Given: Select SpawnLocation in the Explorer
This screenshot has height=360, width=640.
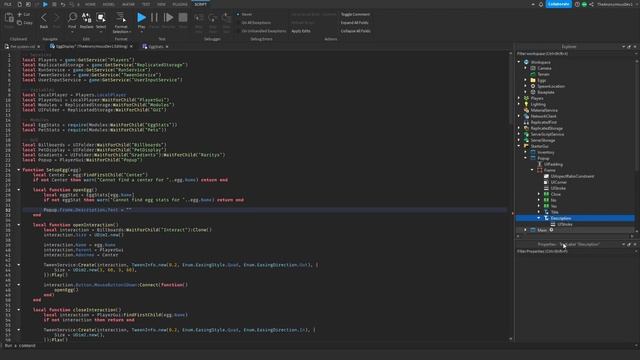Looking at the screenshot, I should pyautogui.click(x=551, y=86).
